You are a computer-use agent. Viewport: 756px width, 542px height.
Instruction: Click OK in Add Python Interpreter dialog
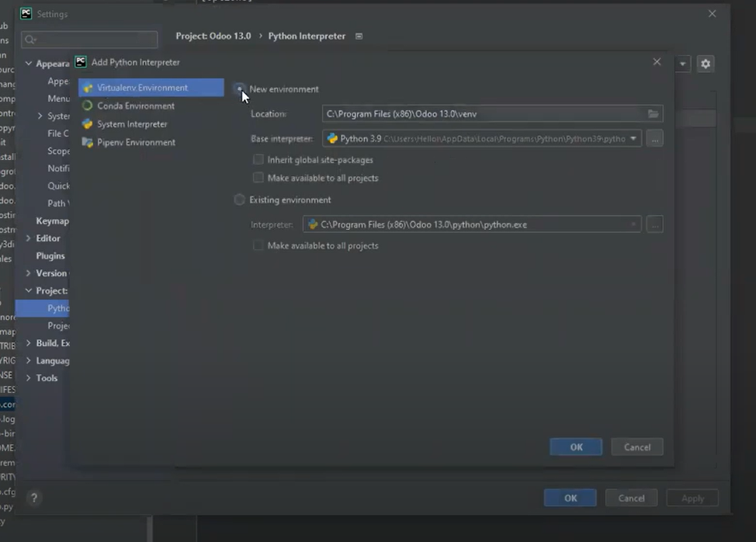[576, 447]
